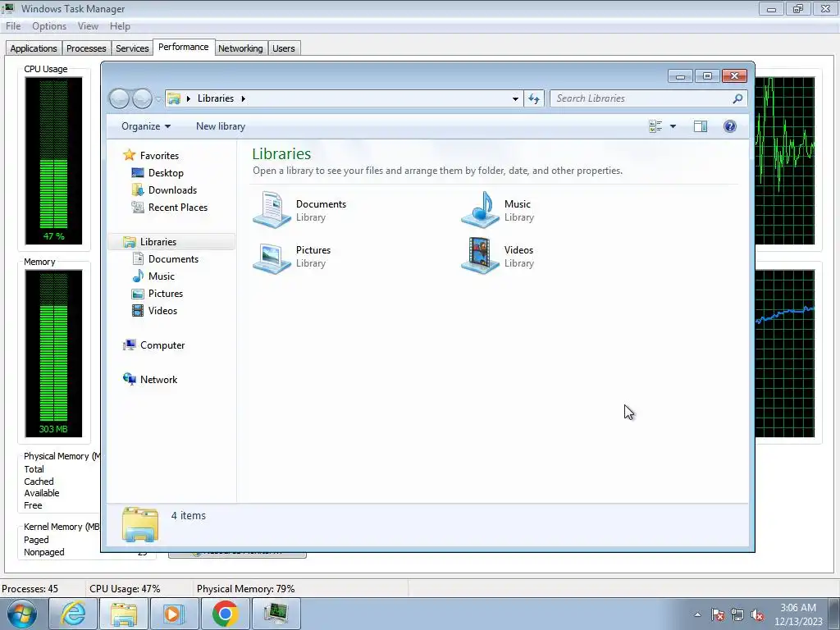Click the CPU Usage 47% meter
Screen dimensions: 840x630
click(x=53, y=161)
